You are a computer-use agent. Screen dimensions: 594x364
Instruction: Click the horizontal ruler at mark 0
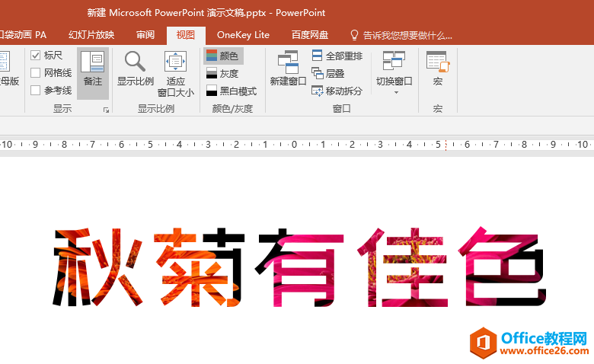point(294,145)
